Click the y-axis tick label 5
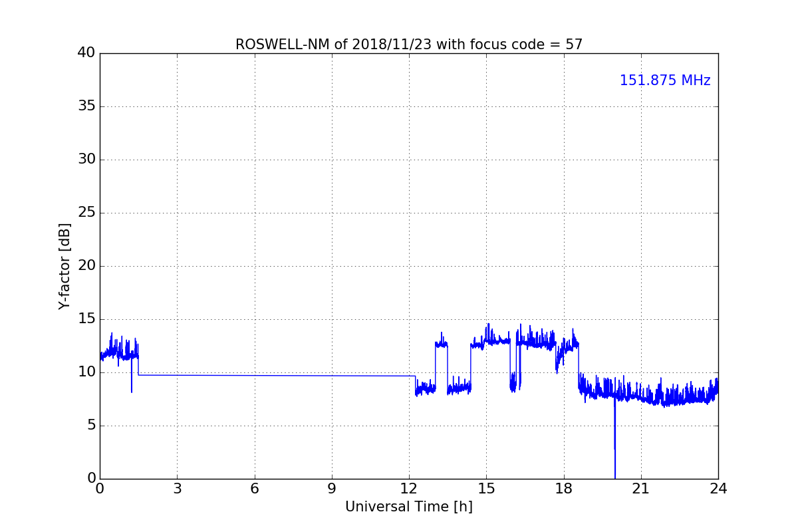 (90, 426)
